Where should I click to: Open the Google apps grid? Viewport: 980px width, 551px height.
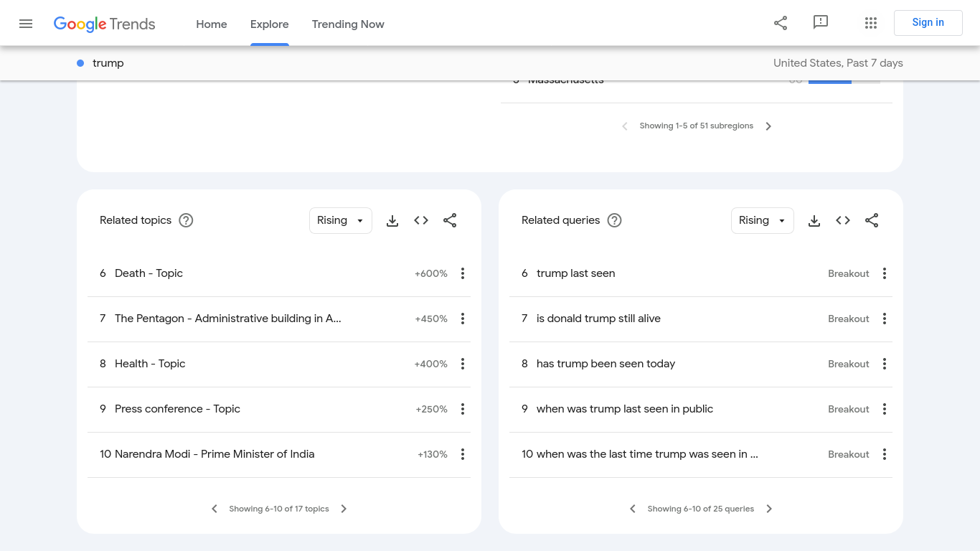tap(871, 23)
